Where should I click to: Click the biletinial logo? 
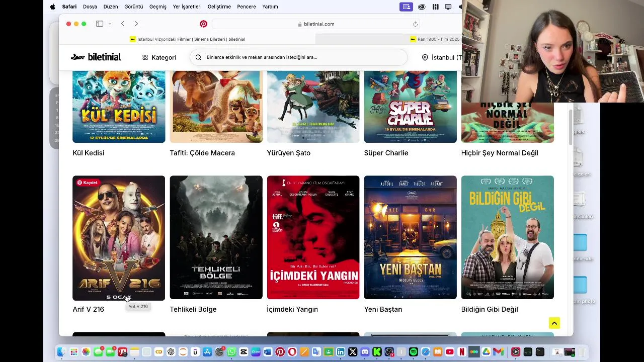tap(96, 57)
